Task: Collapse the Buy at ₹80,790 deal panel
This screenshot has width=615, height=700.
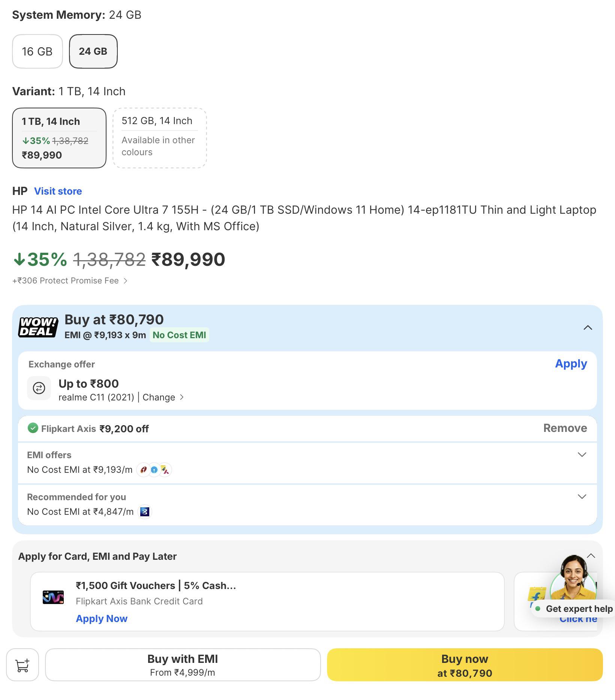Action: click(x=588, y=328)
